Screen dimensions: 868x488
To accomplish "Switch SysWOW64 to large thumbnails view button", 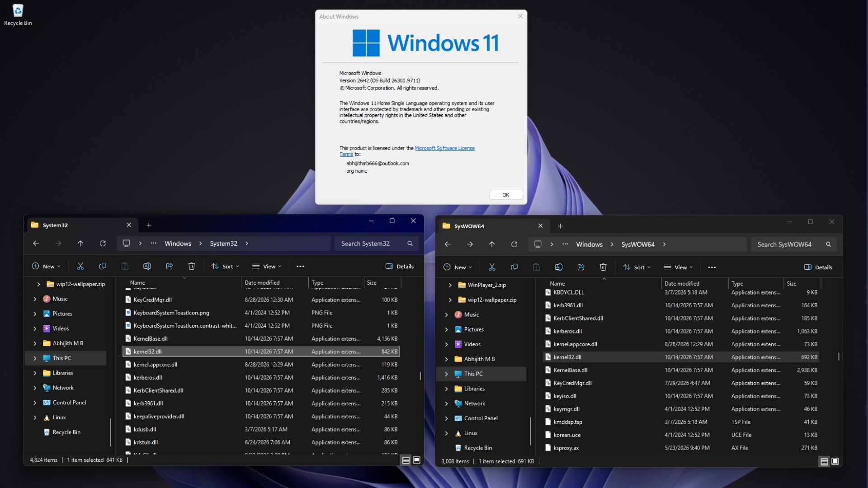I will [835, 461].
